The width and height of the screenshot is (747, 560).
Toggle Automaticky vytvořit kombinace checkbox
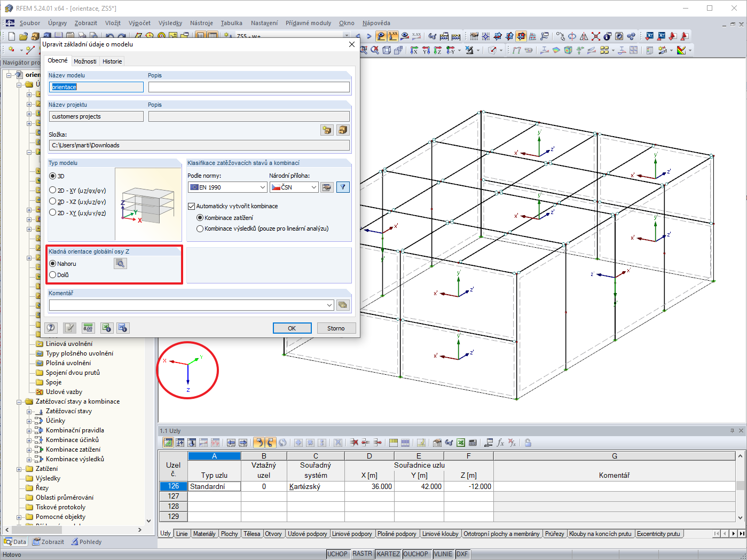[192, 206]
